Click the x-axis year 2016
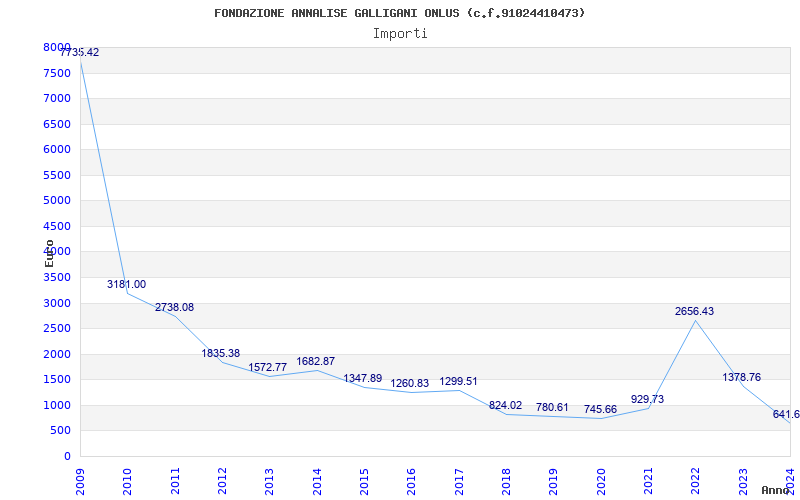 [x=411, y=482]
